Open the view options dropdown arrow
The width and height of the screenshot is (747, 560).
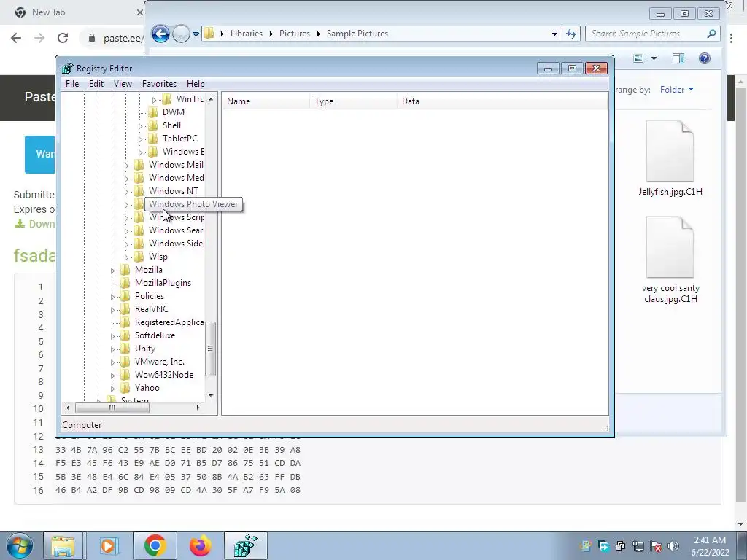654,58
